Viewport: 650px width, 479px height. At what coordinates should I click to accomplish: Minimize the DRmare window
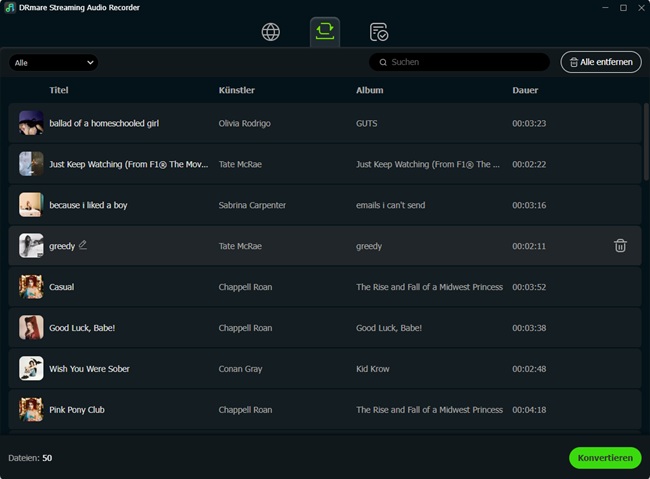click(605, 7)
